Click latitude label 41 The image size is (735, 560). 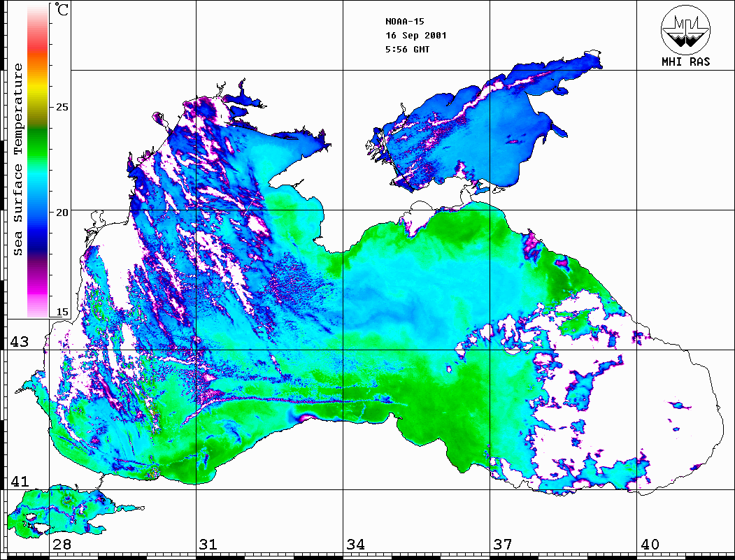pos(20,482)
